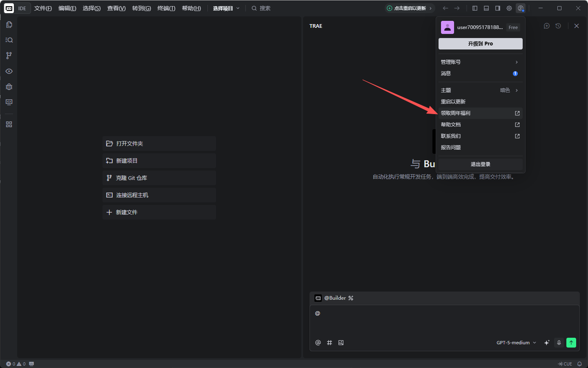Image resolution: width=588 pixels, height=368 pixels.
Task: Open the Source Control branch icon
Action: tap(9, 56)
